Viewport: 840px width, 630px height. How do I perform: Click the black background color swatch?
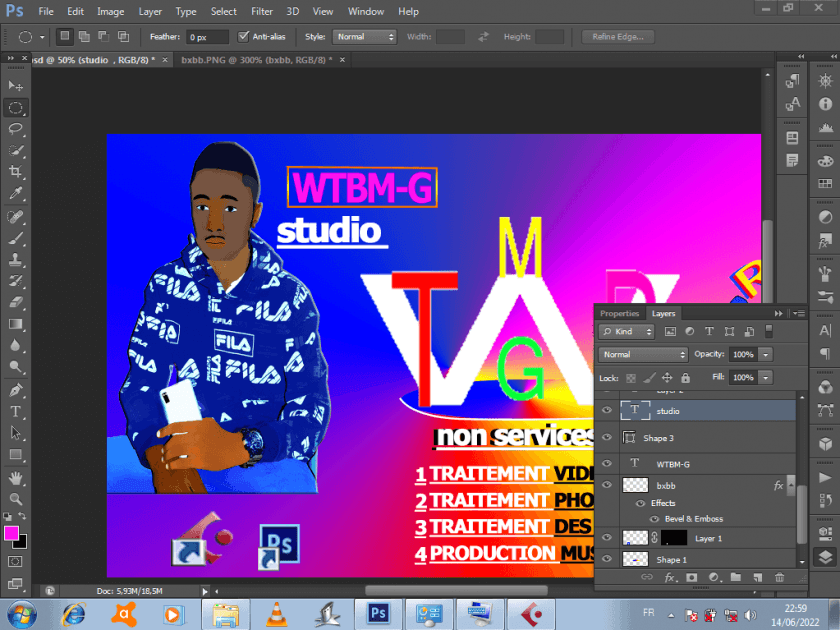21,543
